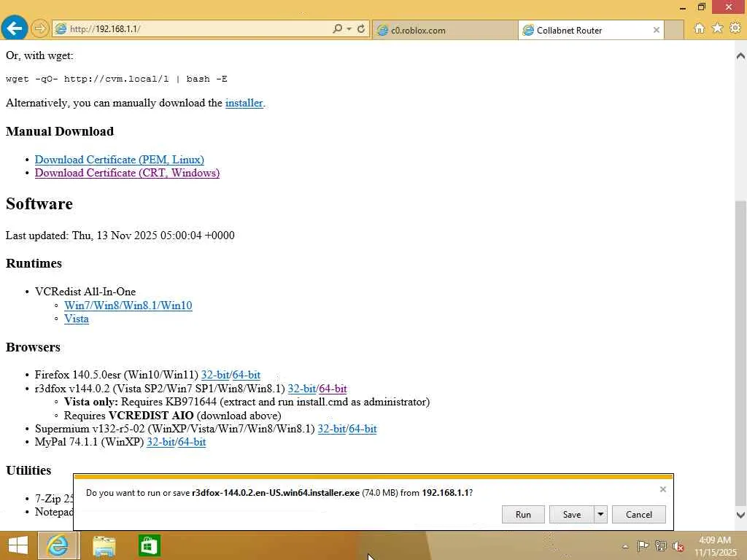Click the wget command text line
747x560 pixels.
(116, 79)
